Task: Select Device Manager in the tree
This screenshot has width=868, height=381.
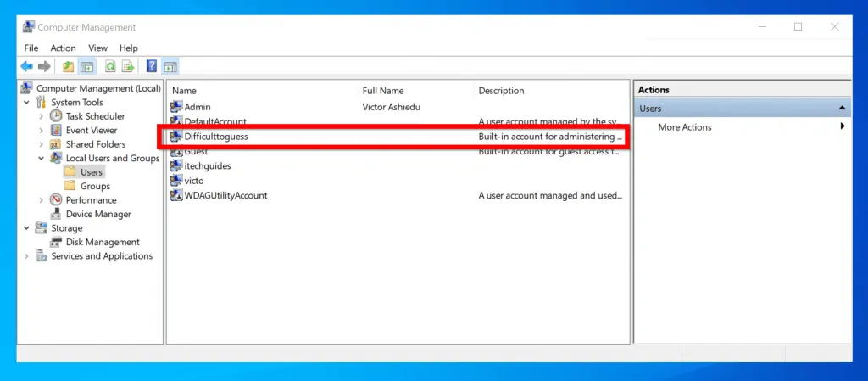Action: (x=98, y=214)
